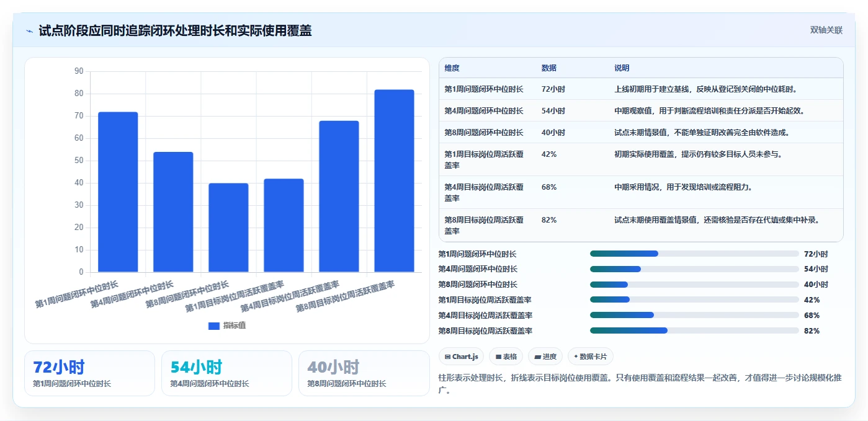Click the footer paragraph starting 柱形表示处理时长

click(640, 384)
